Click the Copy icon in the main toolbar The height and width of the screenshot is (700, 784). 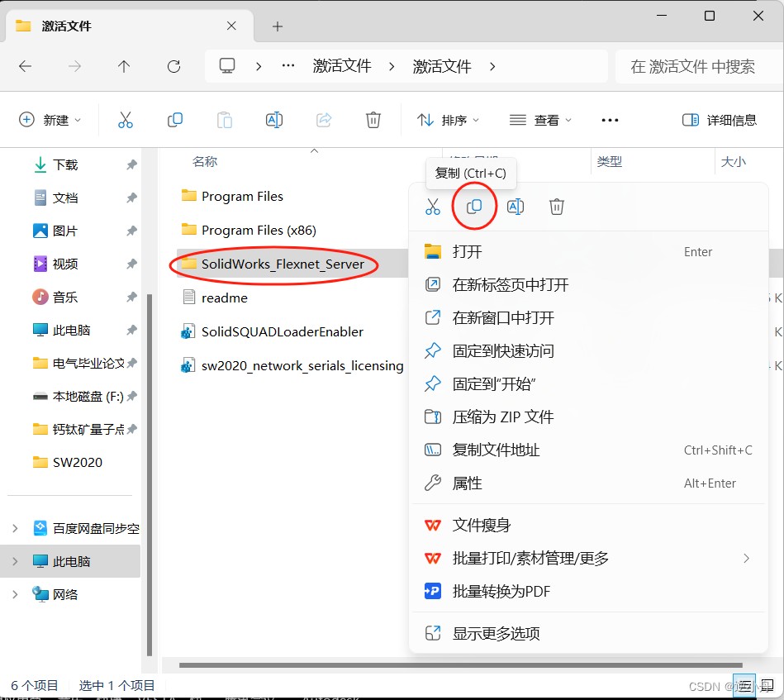174,120
